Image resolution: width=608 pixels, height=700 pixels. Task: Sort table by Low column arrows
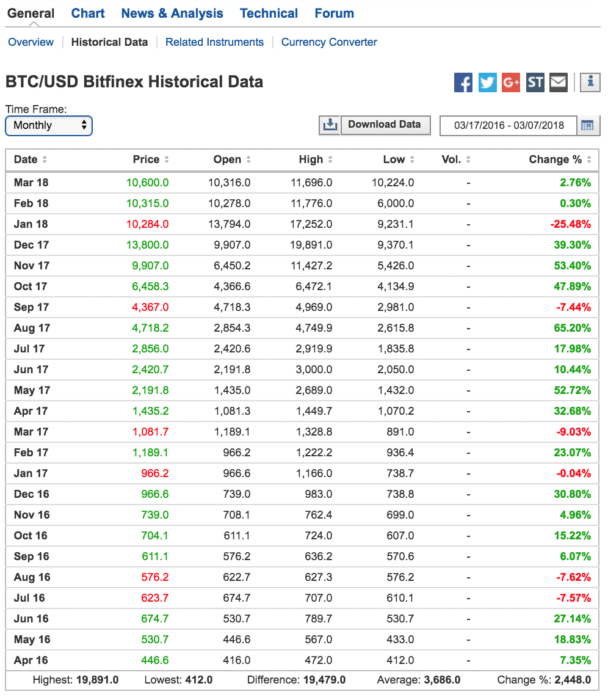pos(412,159)
